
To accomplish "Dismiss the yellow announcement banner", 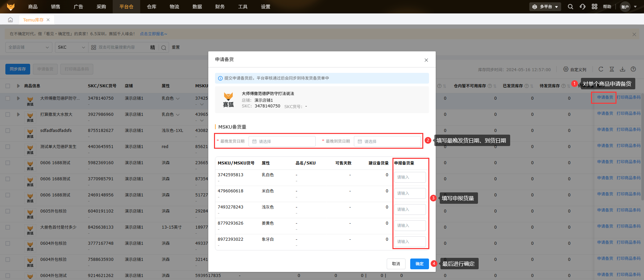I will point(634,34).
